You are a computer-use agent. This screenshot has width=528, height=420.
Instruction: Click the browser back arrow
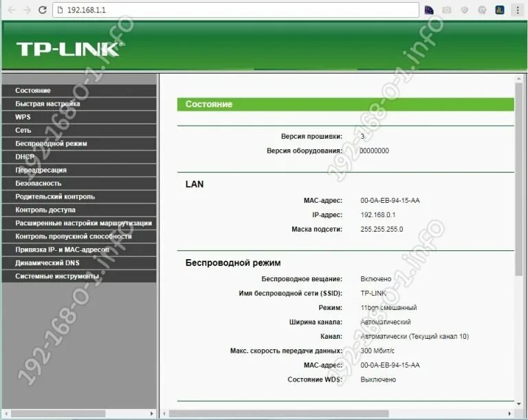click(12, 10)
